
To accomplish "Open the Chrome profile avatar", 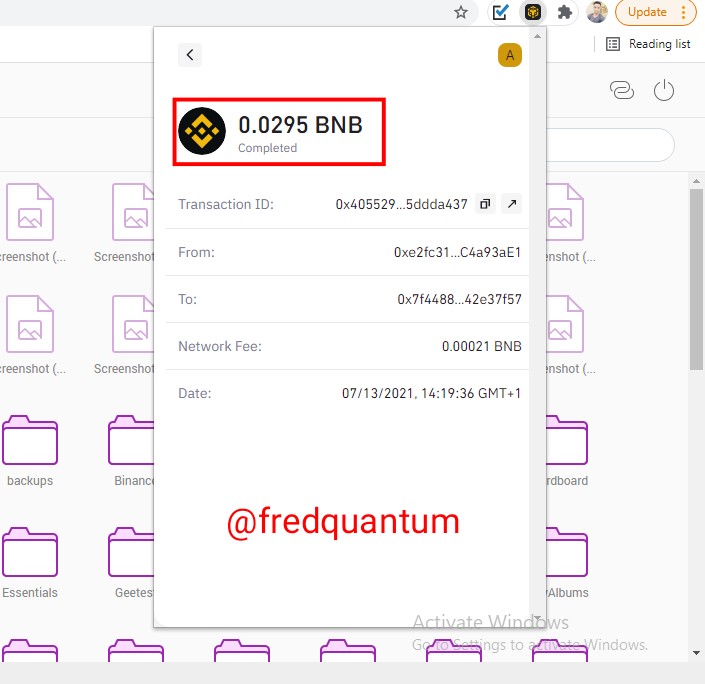I will [x=597, y=12].
